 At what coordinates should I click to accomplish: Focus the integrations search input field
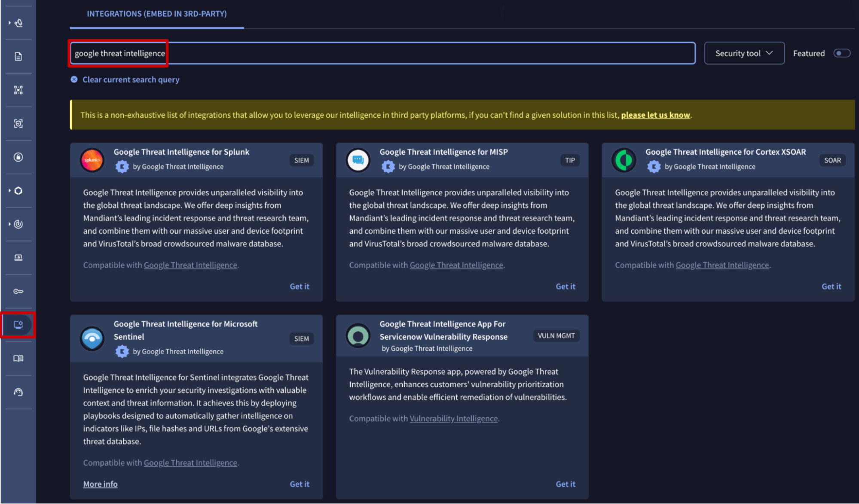tap(383, 53)
